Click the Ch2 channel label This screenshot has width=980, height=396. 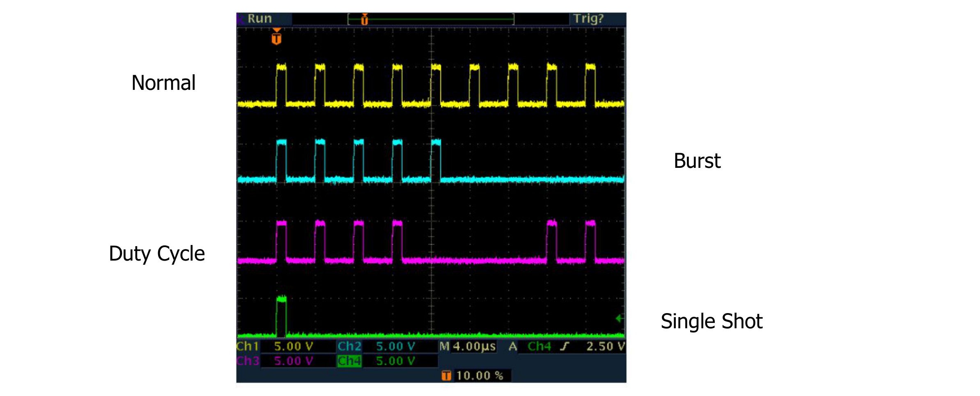(349, 346)
